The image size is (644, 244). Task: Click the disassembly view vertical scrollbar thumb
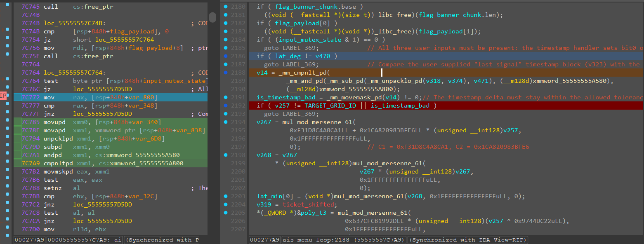[212, 17]
